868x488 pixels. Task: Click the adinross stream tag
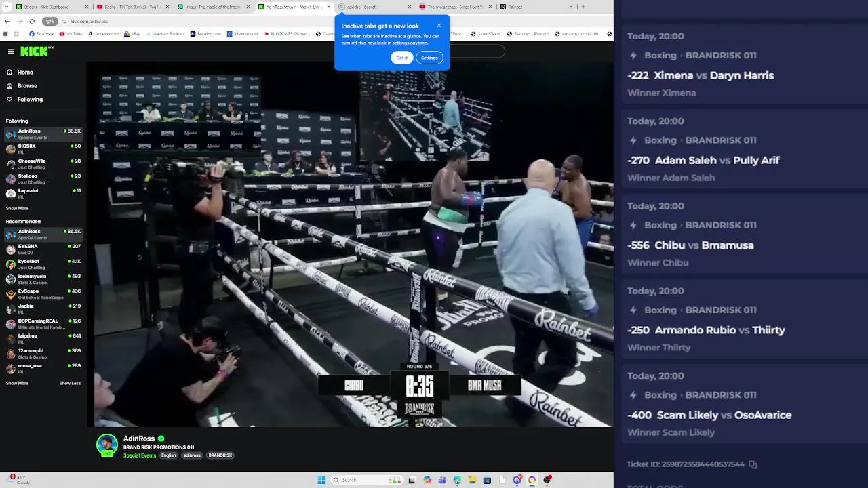coord(192,455)
